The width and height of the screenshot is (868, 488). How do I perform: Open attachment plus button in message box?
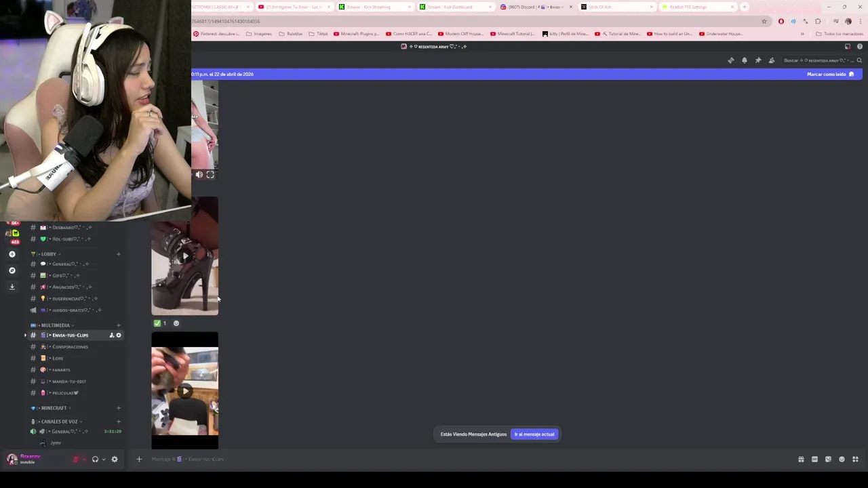tap(139, 459)
